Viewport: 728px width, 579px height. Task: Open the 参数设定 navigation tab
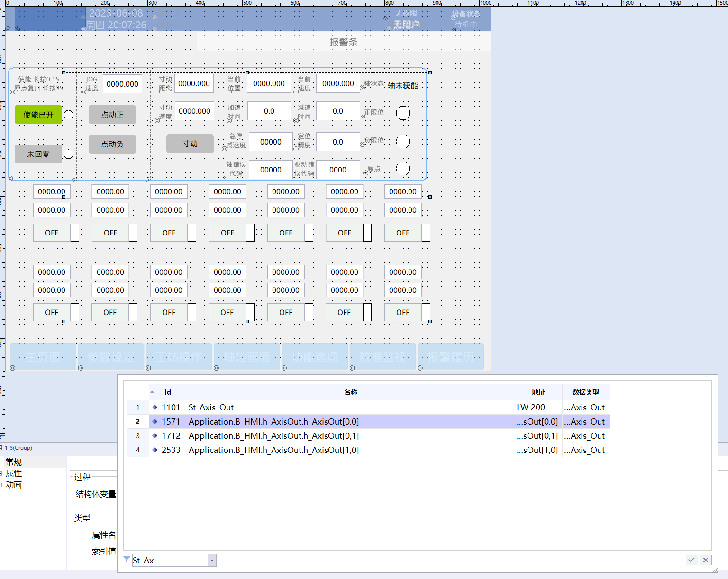(111, 357)
